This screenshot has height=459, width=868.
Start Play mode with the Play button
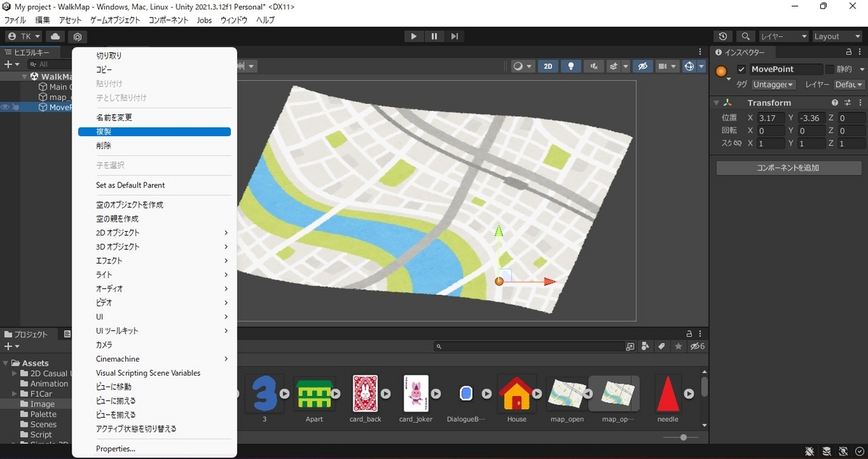point(413,36)
